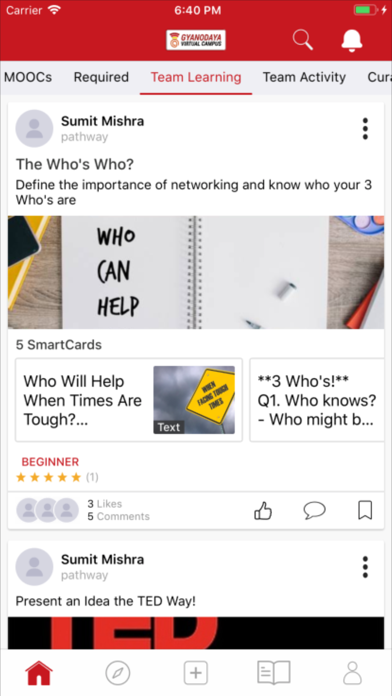Open 'Who Will Help When Times Are Tough' card

point(129,400)
